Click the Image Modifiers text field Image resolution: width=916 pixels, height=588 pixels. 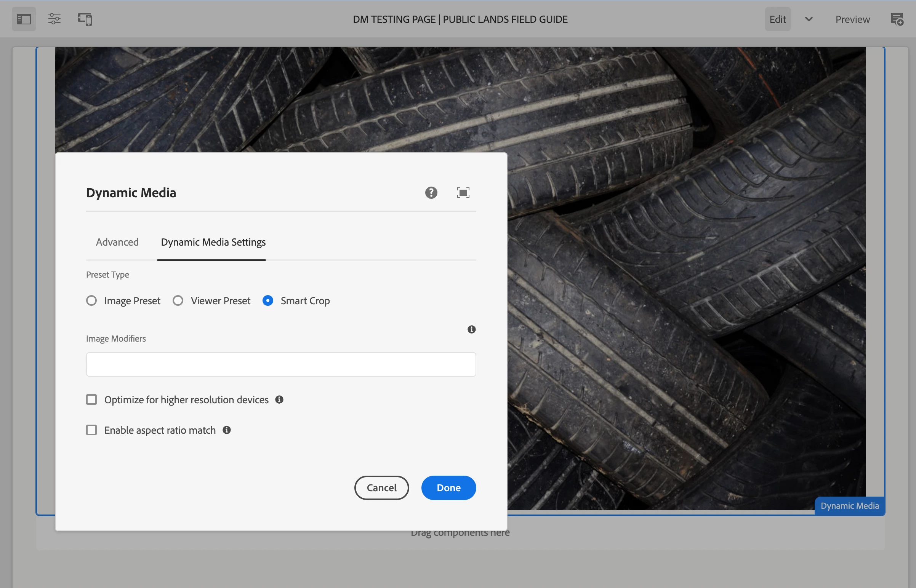(281, 364)
